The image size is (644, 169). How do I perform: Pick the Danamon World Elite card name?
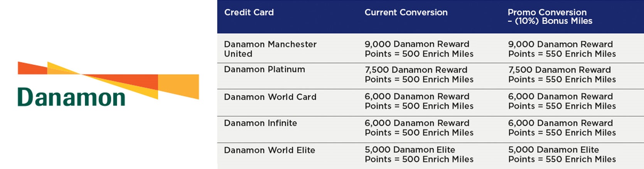pyautogui.click(x=270, y=150)
